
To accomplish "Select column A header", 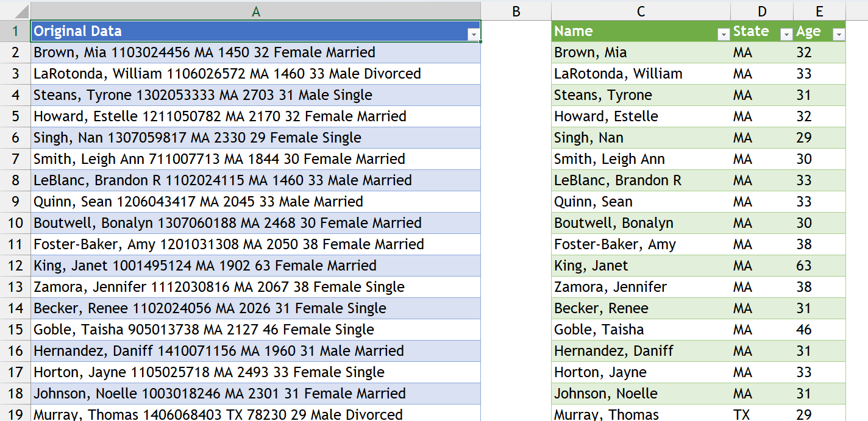I will click(255, 11).
